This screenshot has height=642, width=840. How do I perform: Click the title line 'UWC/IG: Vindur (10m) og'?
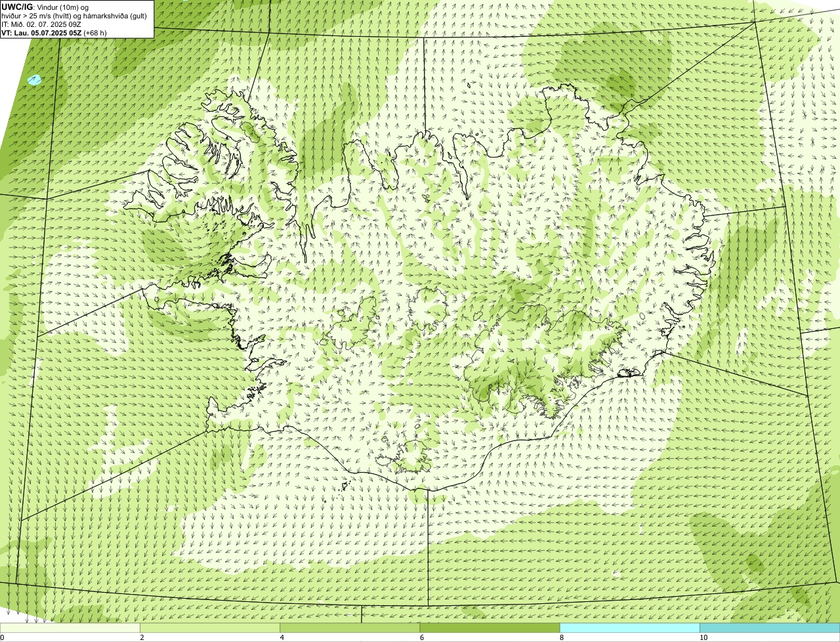tap(45, 7)
